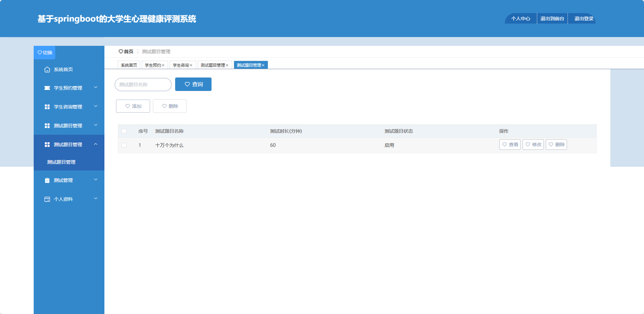Viewport: 644px width, 314px height.
Task: Click the 测试题目状态 column header
Action: [x=399, y=131]
